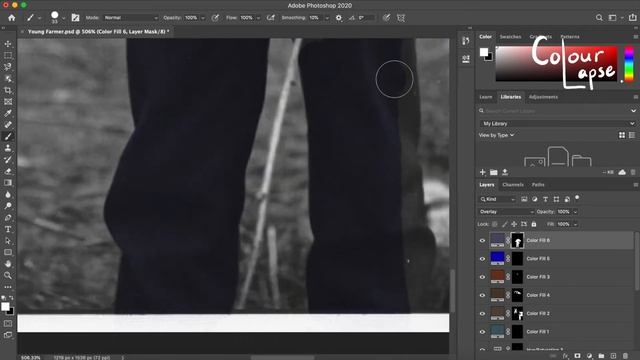Open the Smoothing value dropdown arrow
Image resolution: width=640 pixels, height=360 pixels.
[x=327, y=18]
